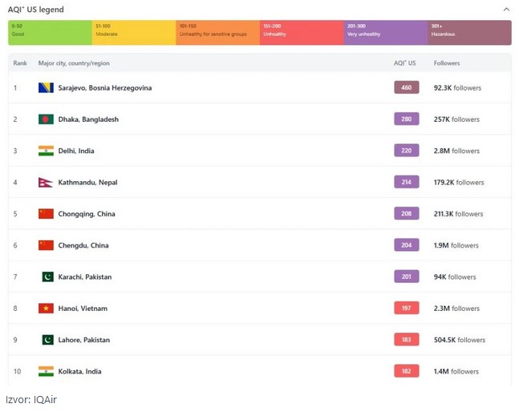Viewport: 519px width, 420px height.
Task: Select the maroon Hazardous 301+ legend swatch
Action: pyautogui.click(x=469, y=32)
